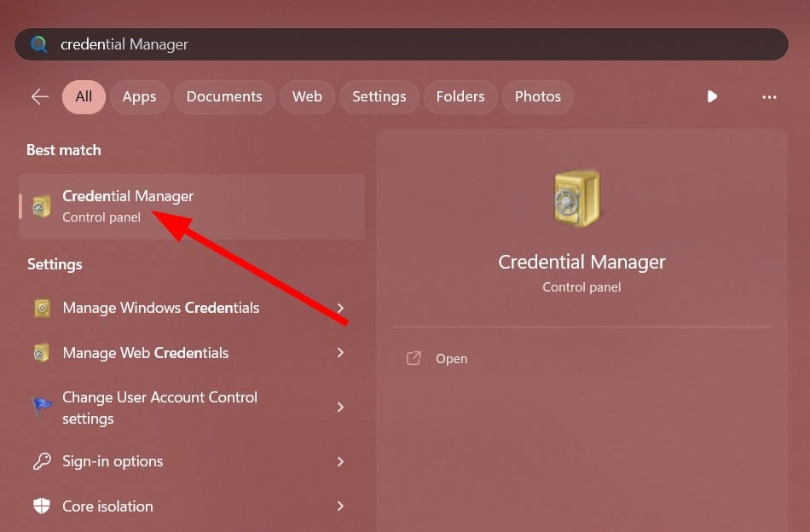Click the search text field
Screen dimensions: 810x532
(409, 44)
